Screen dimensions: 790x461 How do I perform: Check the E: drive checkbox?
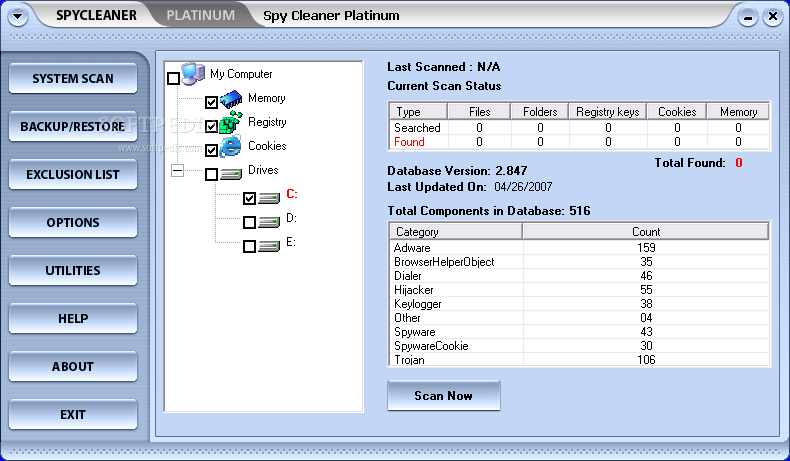coord(249,246)
